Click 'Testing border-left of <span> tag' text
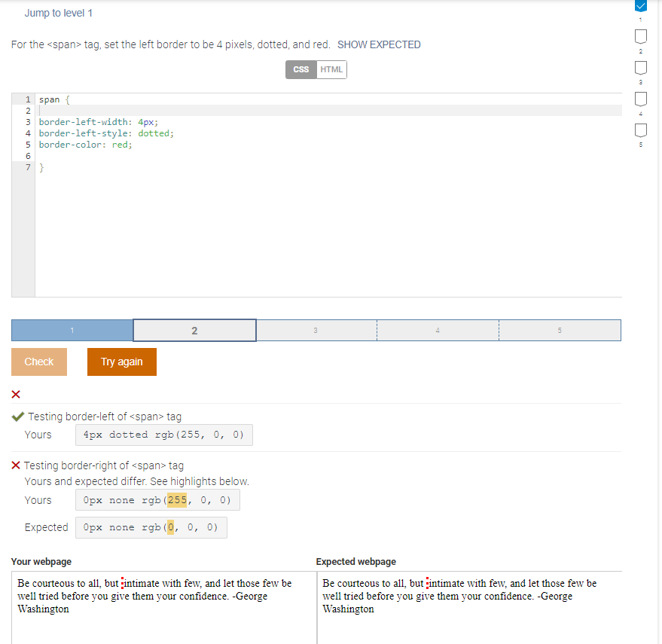 coord(105,417)
